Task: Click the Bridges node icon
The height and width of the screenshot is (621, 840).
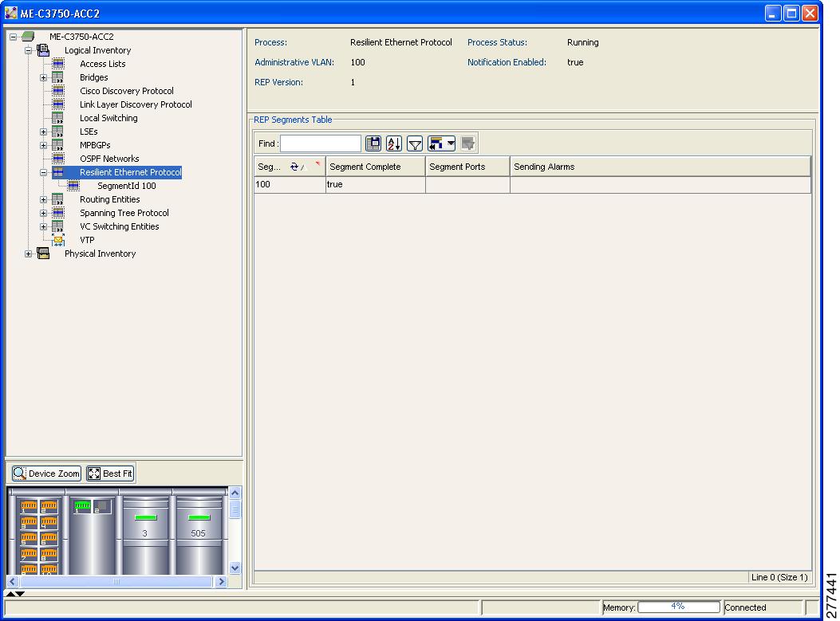Action: click(x=58, y=77)
